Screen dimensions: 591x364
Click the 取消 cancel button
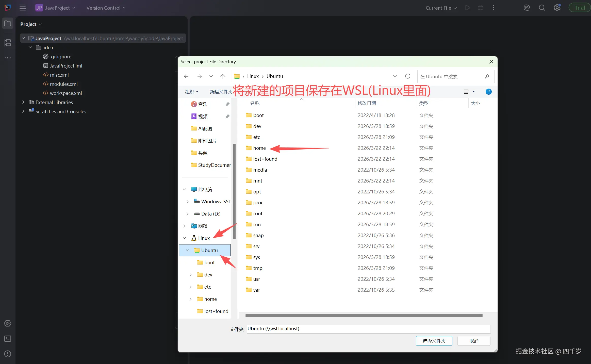pos(474,341)
